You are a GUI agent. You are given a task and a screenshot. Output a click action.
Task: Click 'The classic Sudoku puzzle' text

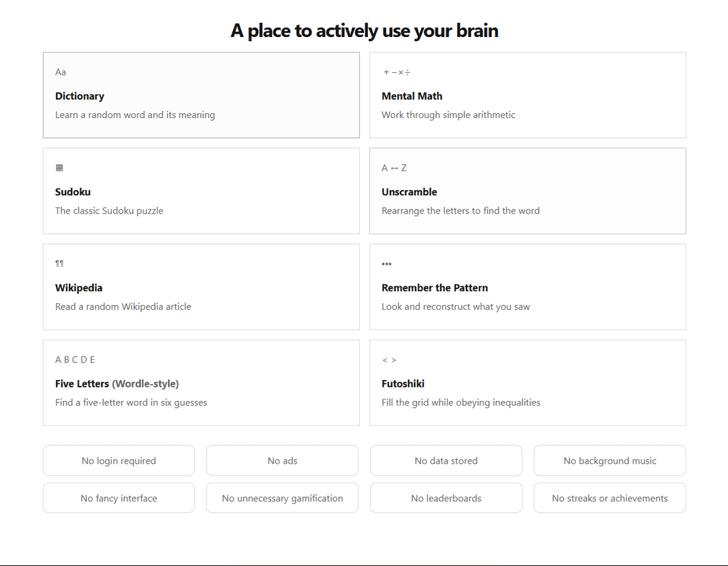109,211
